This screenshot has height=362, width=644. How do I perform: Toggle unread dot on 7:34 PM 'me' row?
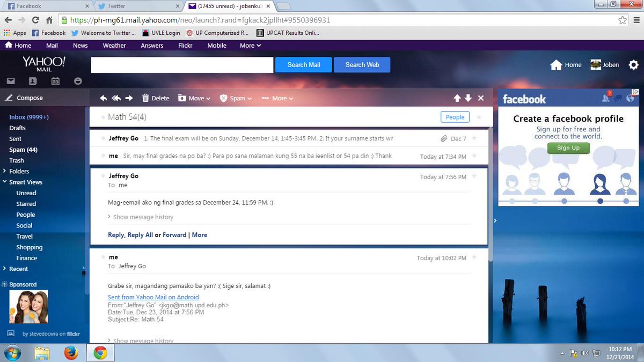point(103,156)
